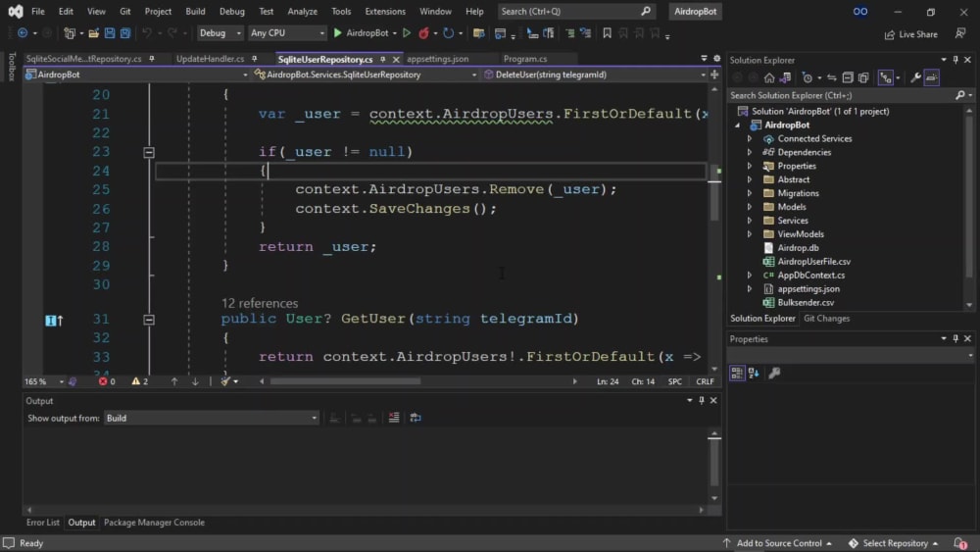The image size is (980, 552).
Task: Toggle auto-hide pin on Output panel
Action: pos(702,401)
